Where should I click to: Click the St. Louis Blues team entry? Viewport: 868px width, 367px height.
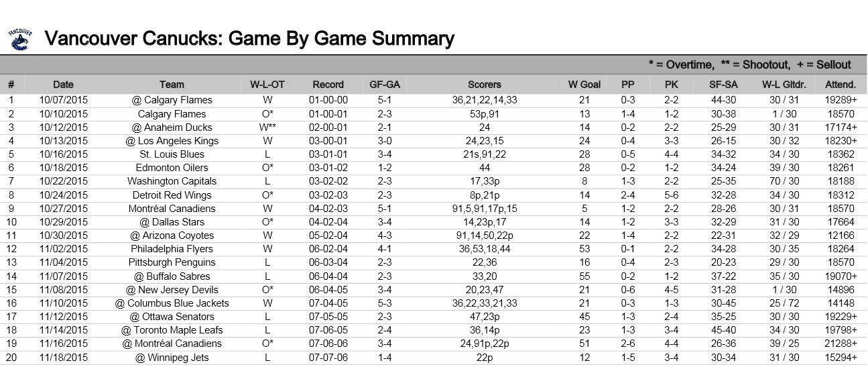coord(172,154)
